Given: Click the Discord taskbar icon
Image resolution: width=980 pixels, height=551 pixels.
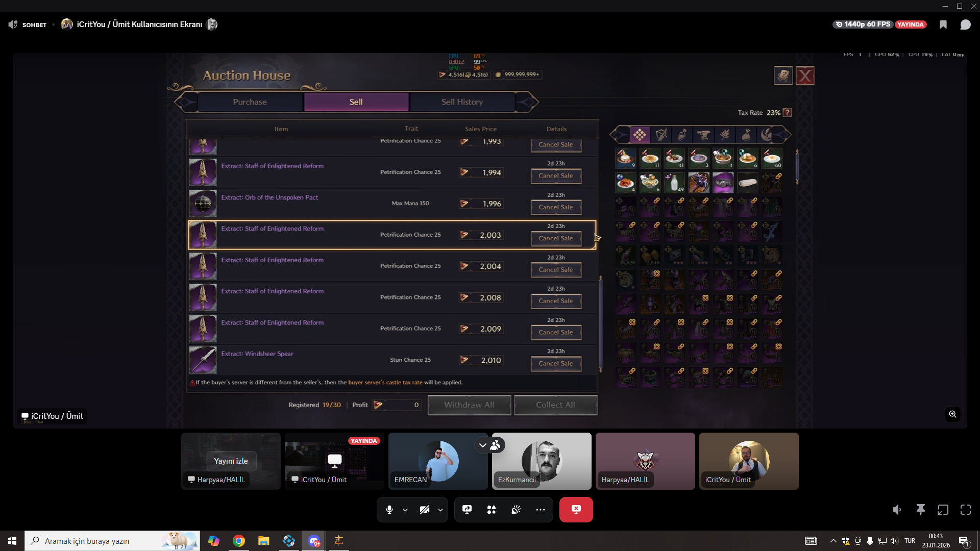Looking at the screenshot, I should coord(314,541).
